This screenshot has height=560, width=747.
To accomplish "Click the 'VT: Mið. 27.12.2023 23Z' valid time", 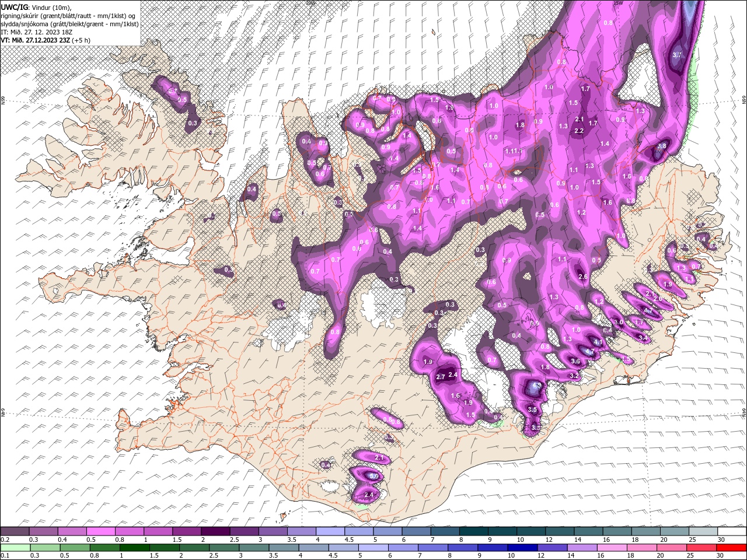I will (x=36, y=40).
